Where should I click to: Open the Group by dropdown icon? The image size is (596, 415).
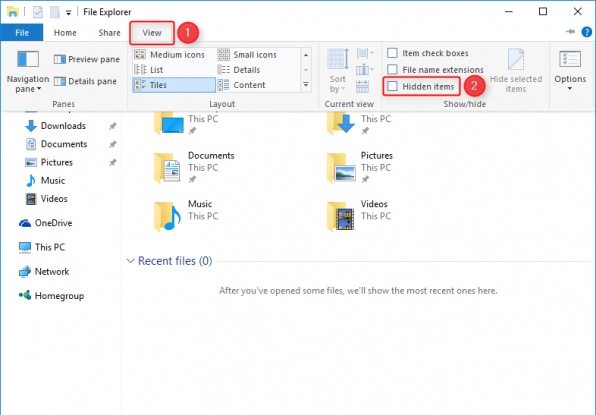click(365, 53)
